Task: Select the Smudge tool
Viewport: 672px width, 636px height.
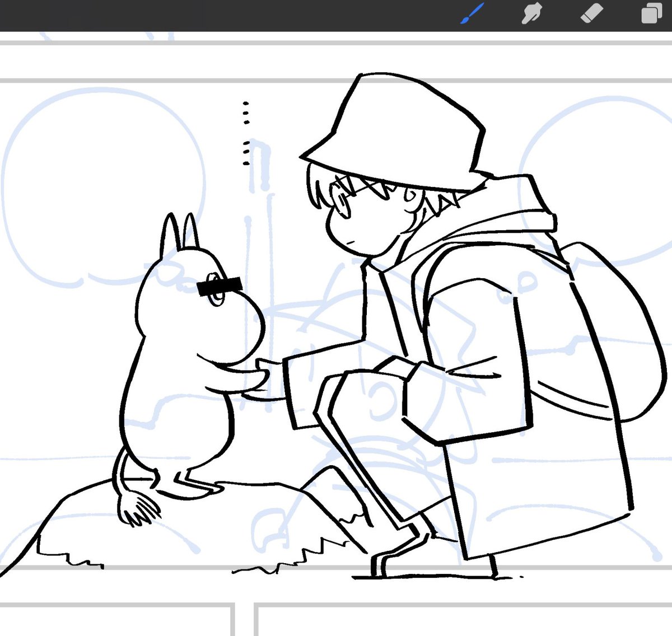Action: click(x=531, y=13)
